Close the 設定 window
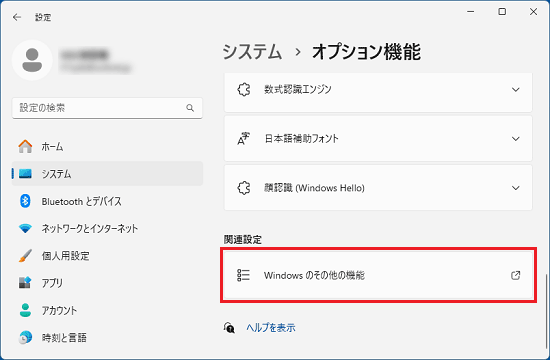This screenshot has height=360, width=550. (534, 12)
